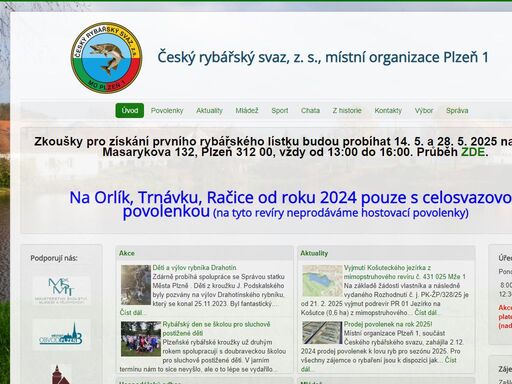This screenshot has height=384, width=512.
Task: Select the Z historie menu item
Action: point(347,110)
